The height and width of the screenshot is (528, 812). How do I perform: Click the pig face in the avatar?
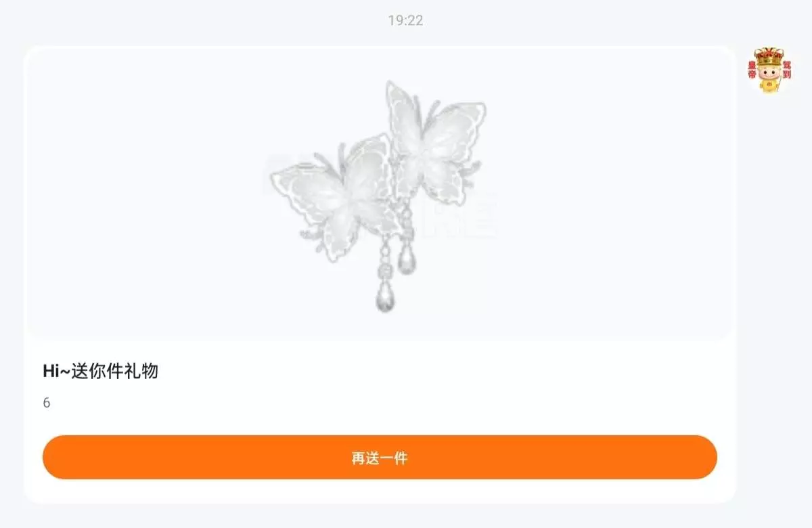[x=769, y=73]
